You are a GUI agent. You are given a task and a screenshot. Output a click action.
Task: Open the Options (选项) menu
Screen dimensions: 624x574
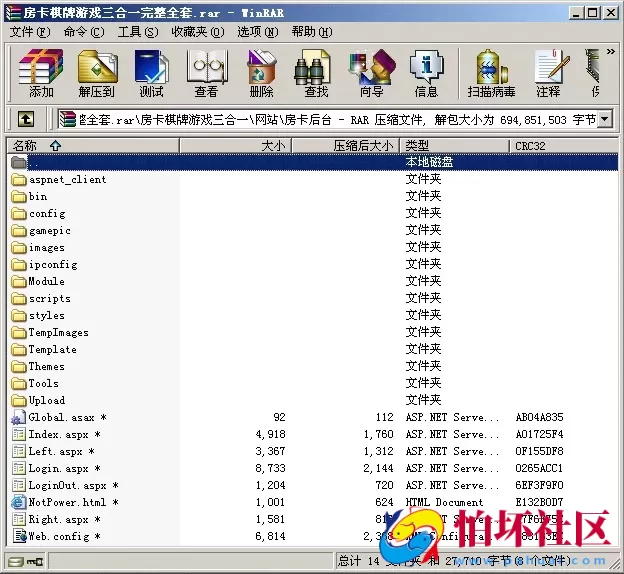258,32
